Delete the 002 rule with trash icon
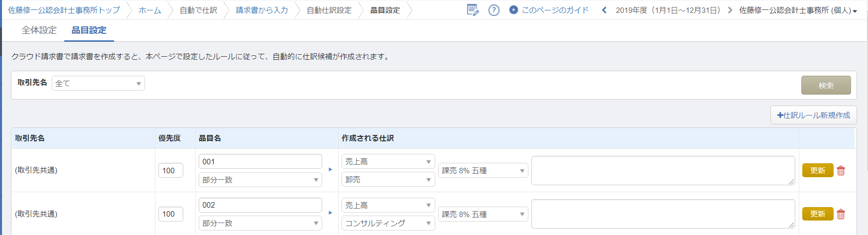 [x=841, y=214]
